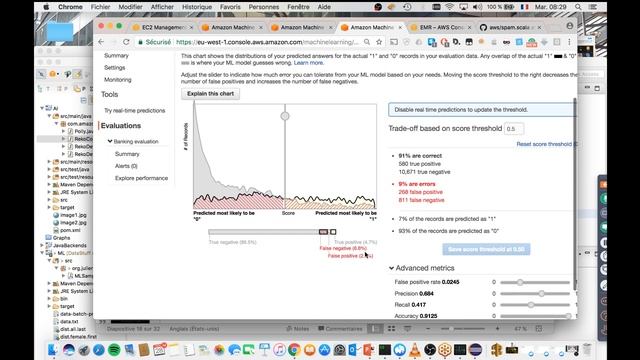Viewport: 640px width, 360px height.
Task: Click Reset score threshold link
Action: pyautogui.click(x=544, y=144)
